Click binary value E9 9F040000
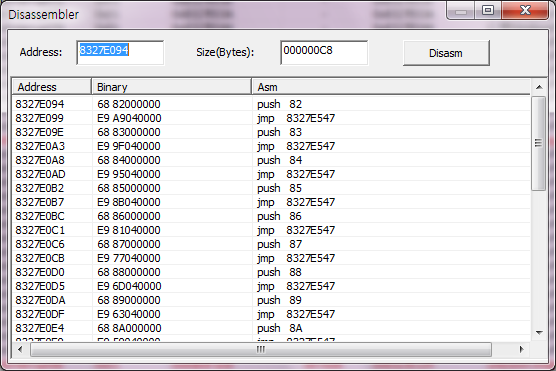This screenshot has width=556, height=371. [x=129, y=146]
